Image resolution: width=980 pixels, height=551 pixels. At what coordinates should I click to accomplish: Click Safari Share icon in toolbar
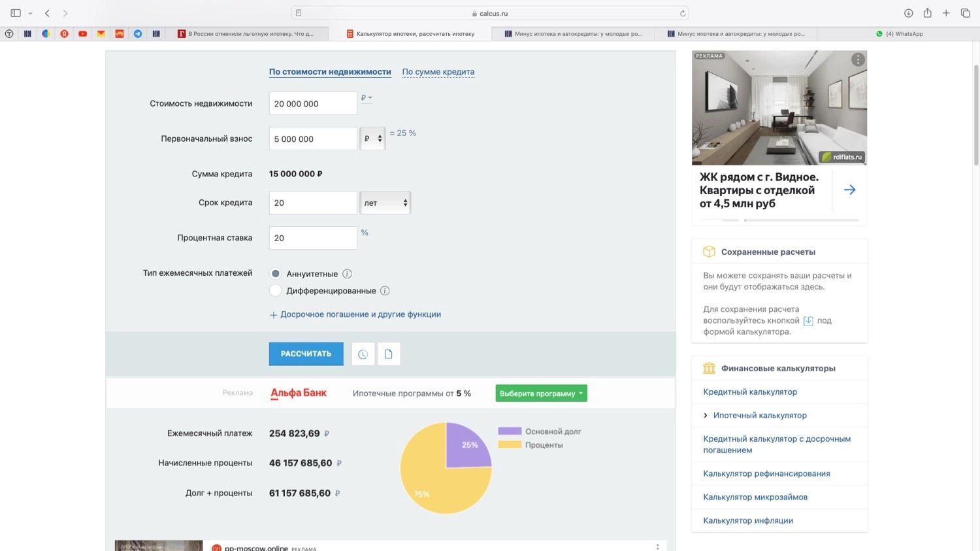pos(927,13)
